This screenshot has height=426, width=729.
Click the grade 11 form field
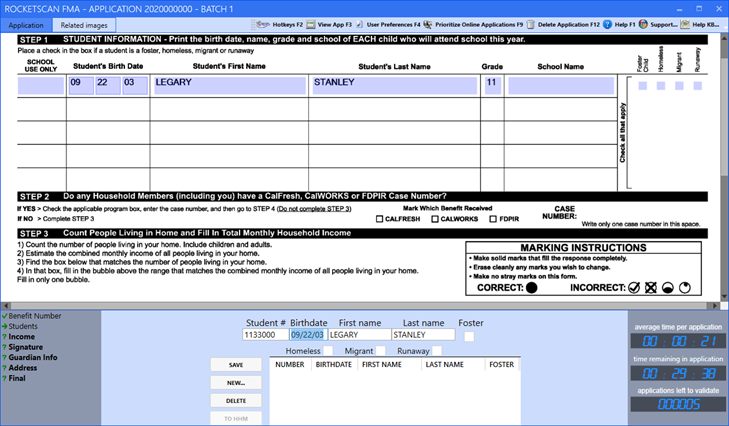(x=492, y=86)
